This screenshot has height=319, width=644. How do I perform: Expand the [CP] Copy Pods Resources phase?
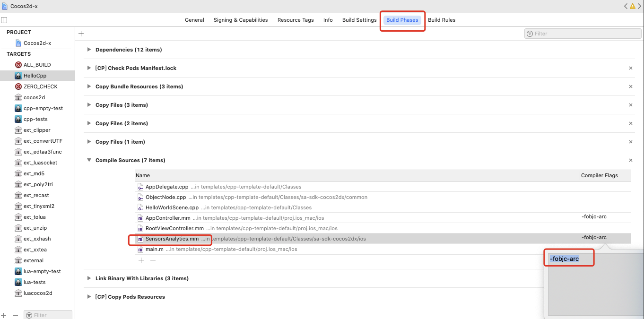pos(89,296)
